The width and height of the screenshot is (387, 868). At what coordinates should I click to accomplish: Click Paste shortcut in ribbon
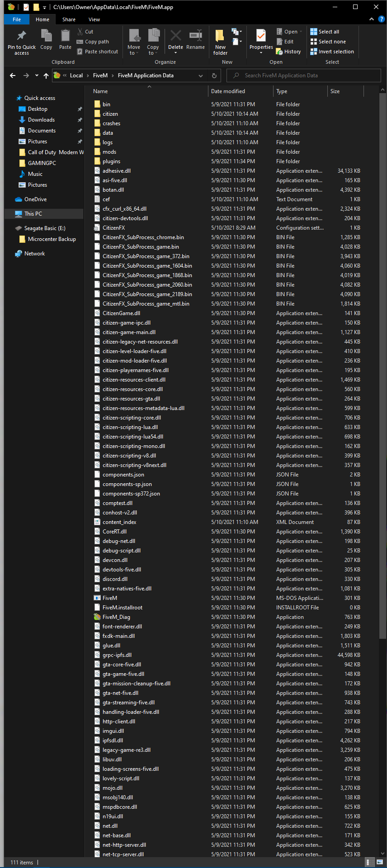(x=97, y=52)
